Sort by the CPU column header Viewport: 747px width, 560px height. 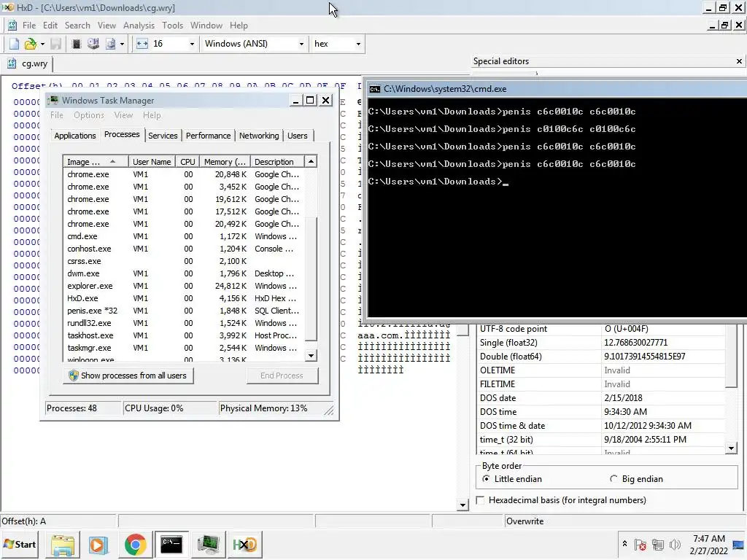pyautogui.click(x=187, y=161)
